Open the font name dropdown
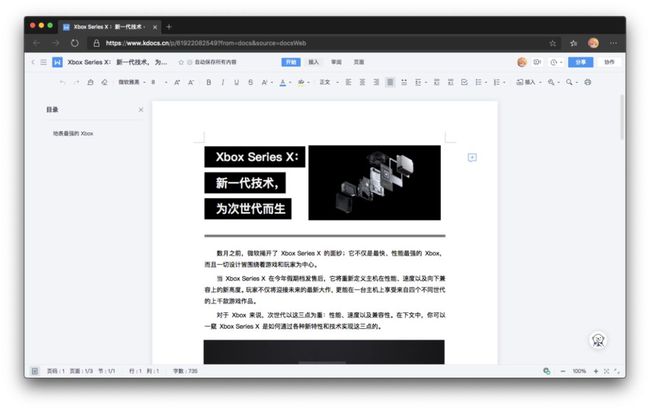 (132, 82)
